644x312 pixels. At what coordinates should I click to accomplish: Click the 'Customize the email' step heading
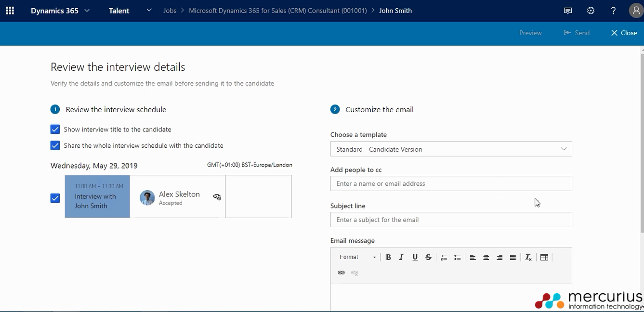pos(380,110)
